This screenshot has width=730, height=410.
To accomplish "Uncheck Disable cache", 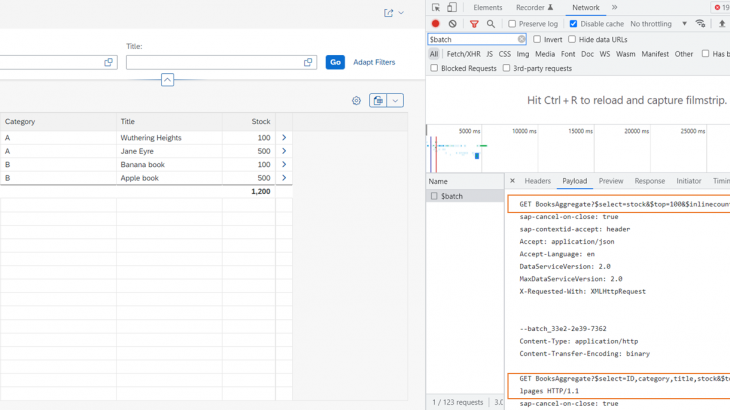I will (574, 24).
